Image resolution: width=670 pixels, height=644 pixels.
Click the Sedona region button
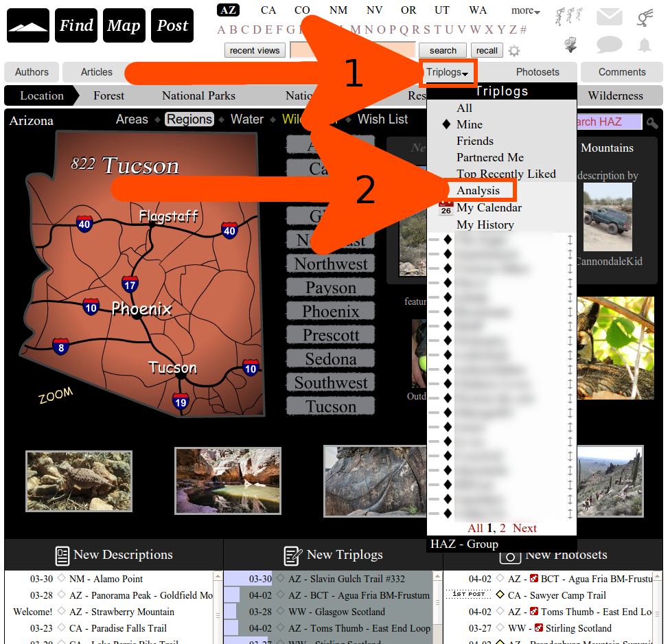(x=331, y=359)
